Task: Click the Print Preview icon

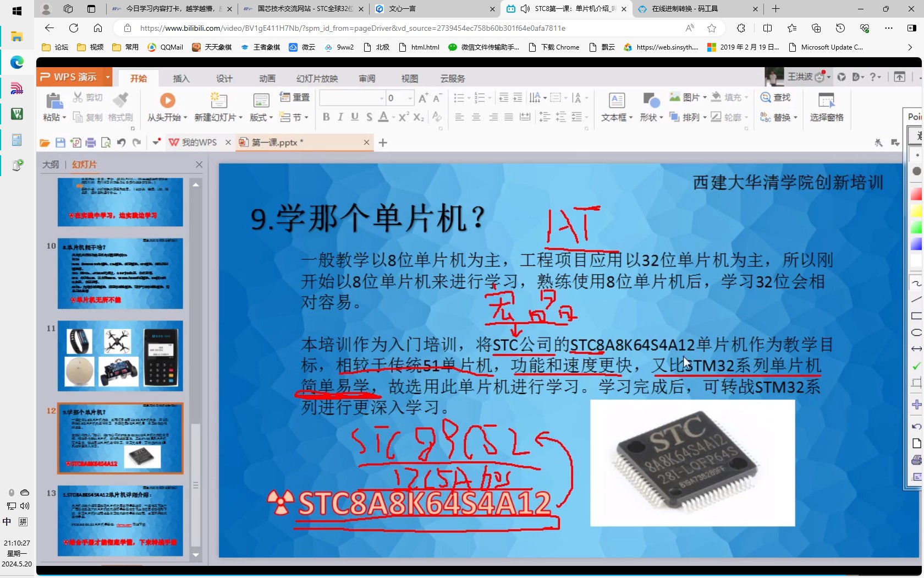Action: point(106,143)
